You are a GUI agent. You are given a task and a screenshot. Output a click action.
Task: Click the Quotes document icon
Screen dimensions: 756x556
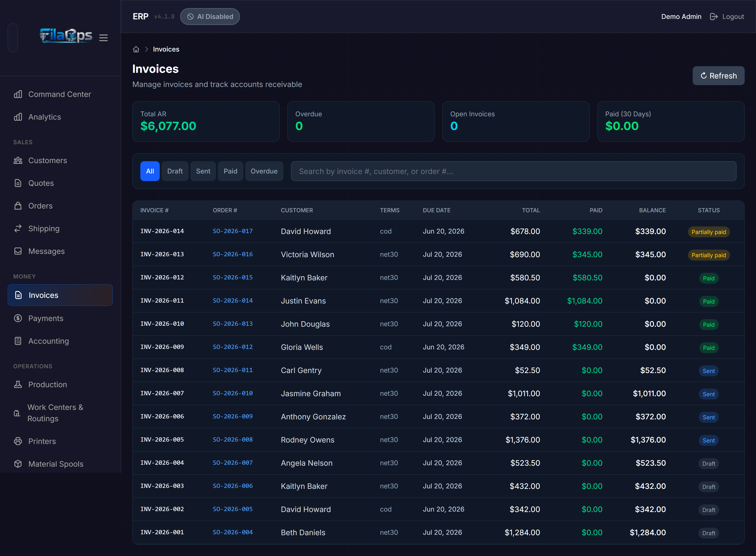pos(18,183)
